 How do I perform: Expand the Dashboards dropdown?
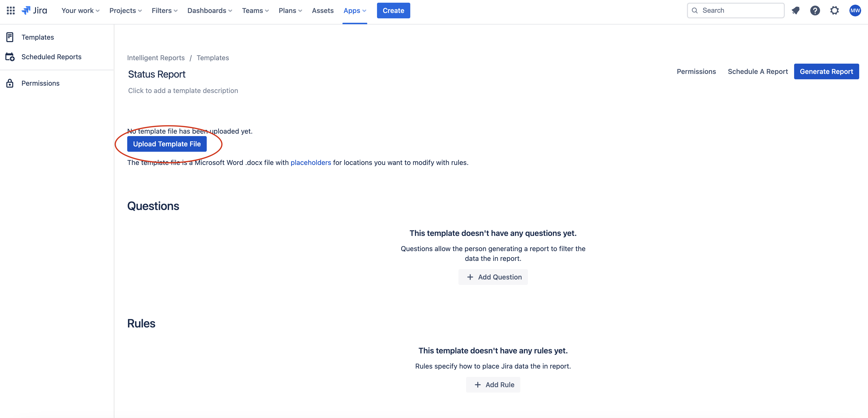coord(210,11)
